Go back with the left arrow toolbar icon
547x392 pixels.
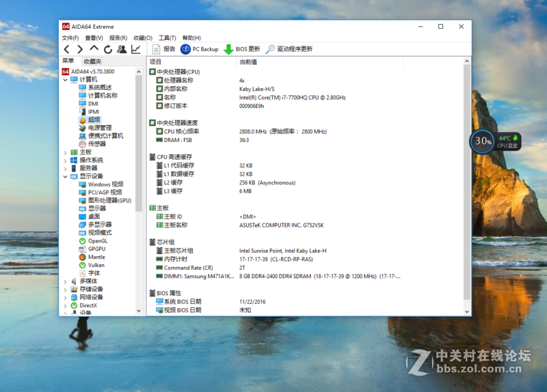point(66,49)
